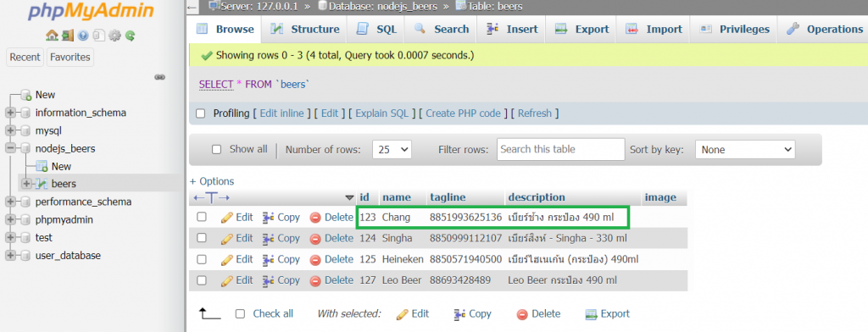Open the SQL tab
868x332 pixels.
click(x=376, y=30)
